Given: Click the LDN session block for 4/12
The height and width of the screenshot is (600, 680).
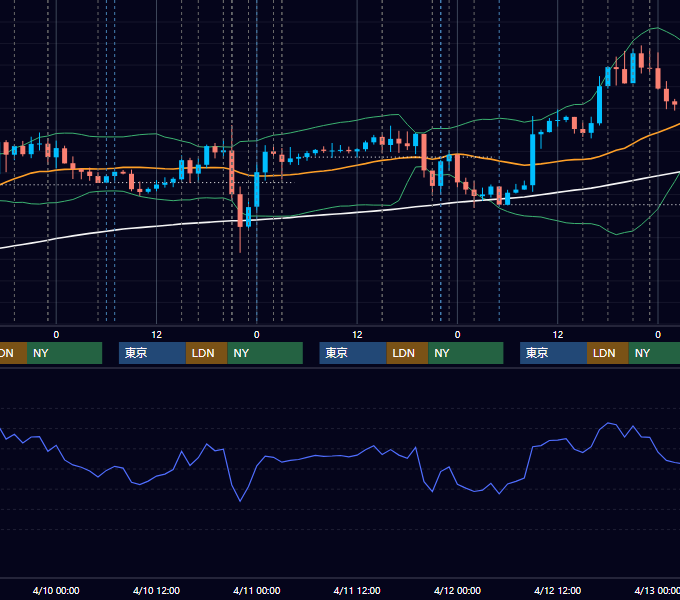Looking at the screenshot, I should pyautogui.click(x=608, y=353).
